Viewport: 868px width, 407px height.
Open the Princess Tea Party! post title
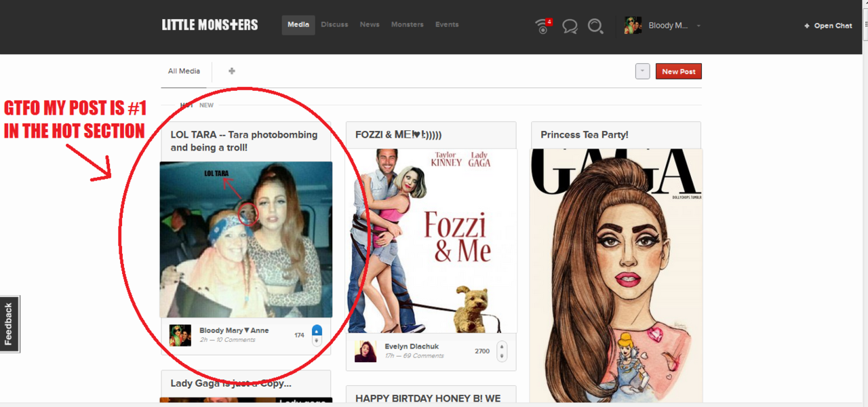point(585,135)
